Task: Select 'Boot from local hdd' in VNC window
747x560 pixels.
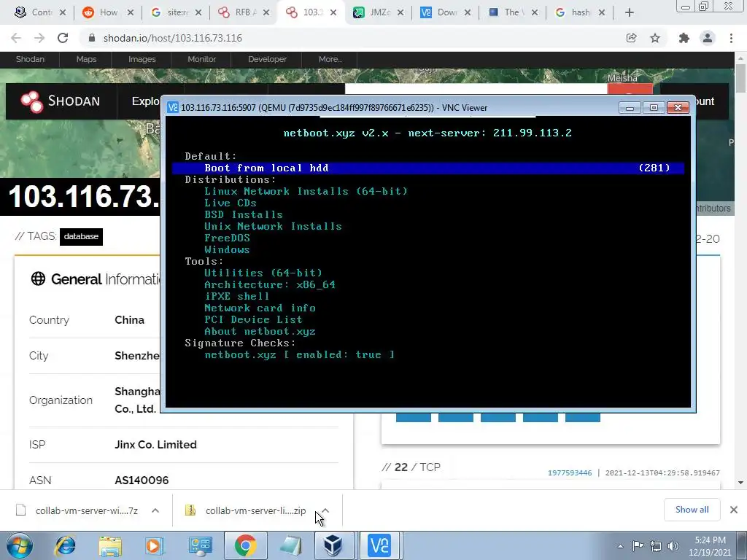Action: 427,168
